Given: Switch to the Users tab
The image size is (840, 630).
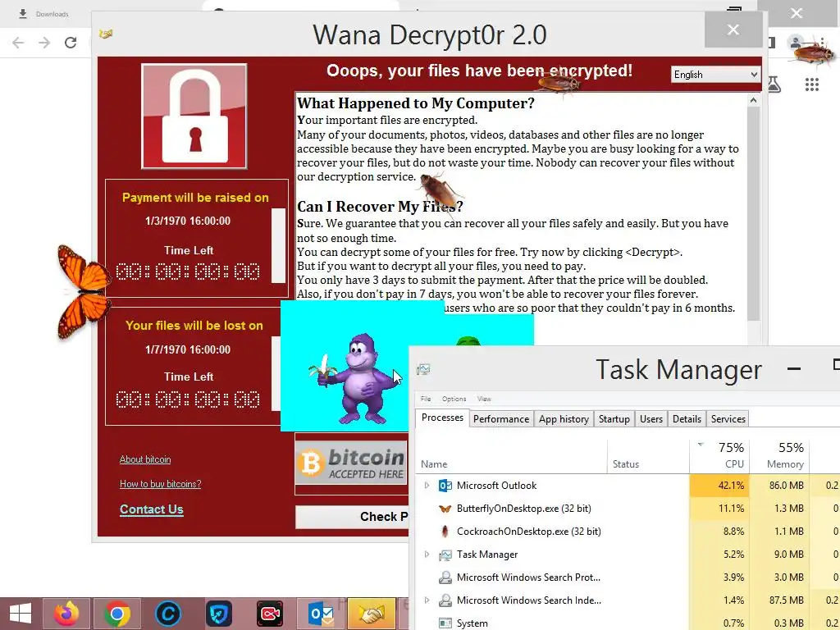Looking at the screenshot, I should [651, 419].
